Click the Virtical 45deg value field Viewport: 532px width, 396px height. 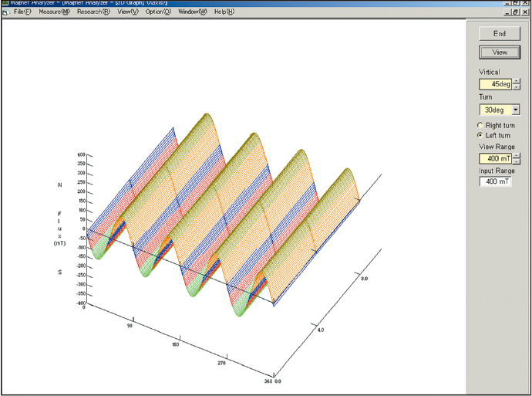click(495, 84)
